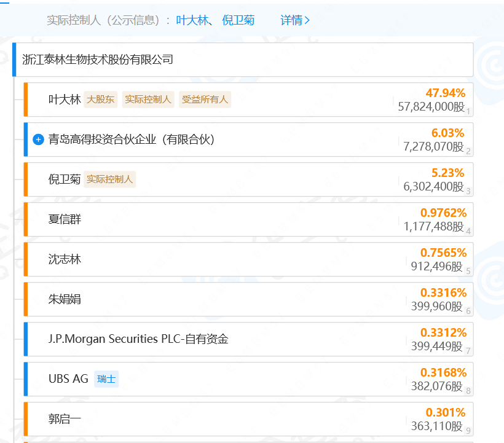
Task: Click shareholder name 叶大林 in the list
Action: pyautogui.click(x=65, y=100)
